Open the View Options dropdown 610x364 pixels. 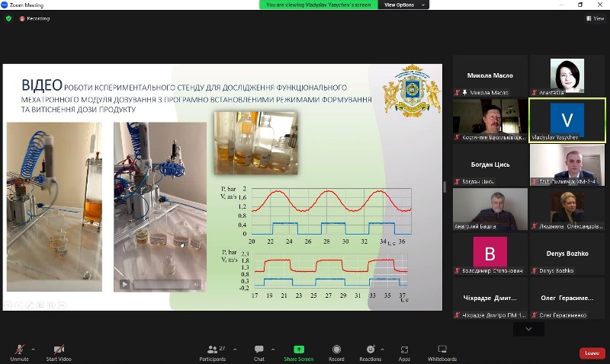click(403, 5)
